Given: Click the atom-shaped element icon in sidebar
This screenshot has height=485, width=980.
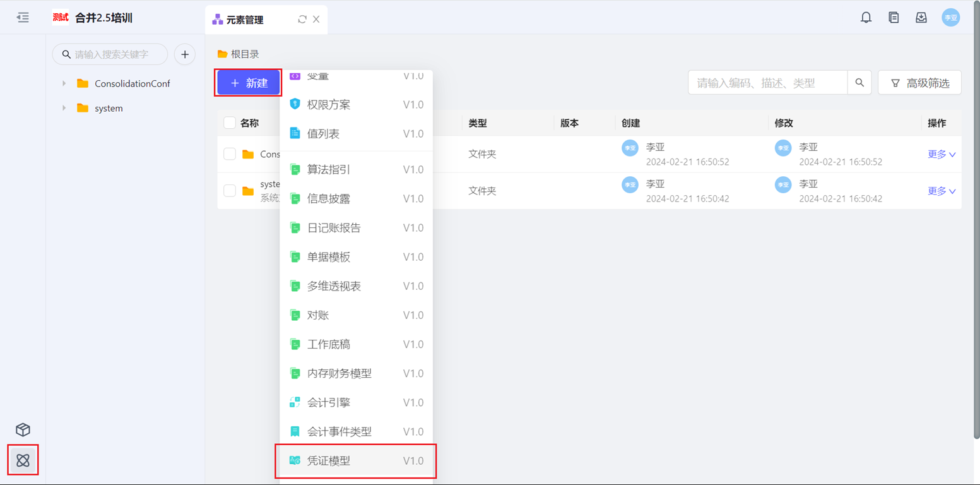Looking at the screenshot, I should tap(23, 460).
